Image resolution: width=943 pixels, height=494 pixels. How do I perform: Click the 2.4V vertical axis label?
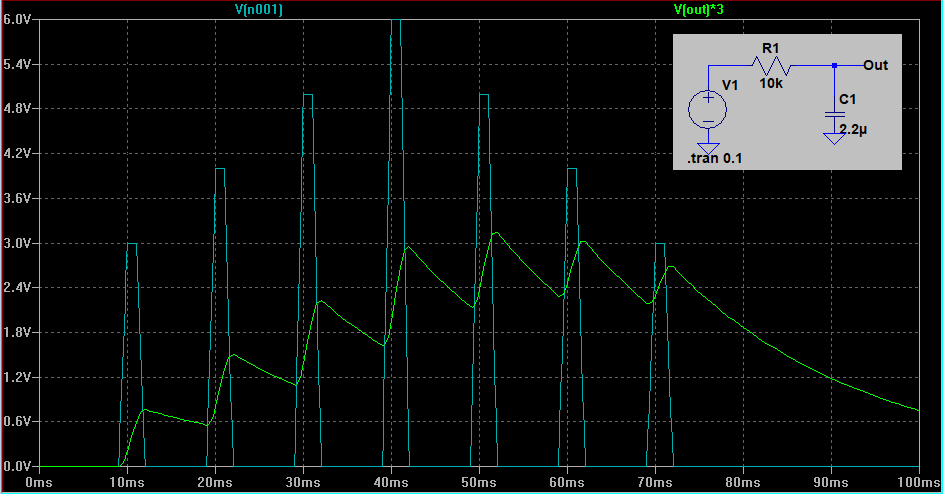(16, 288)
